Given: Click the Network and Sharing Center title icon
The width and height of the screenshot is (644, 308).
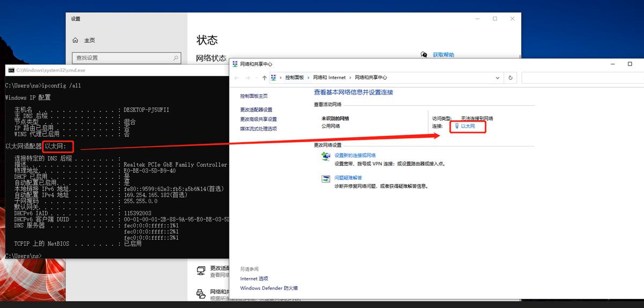Looking at the screenshot, I should click(x=235, y=63).
